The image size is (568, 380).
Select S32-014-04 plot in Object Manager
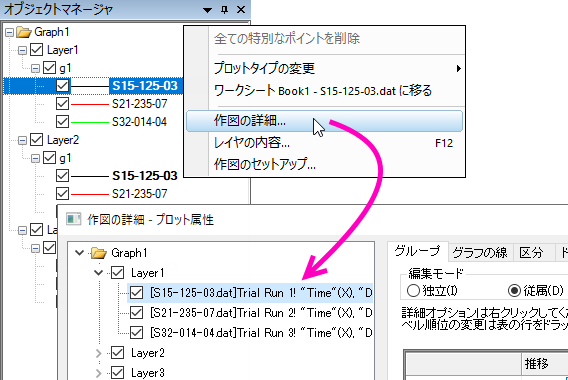139,122
